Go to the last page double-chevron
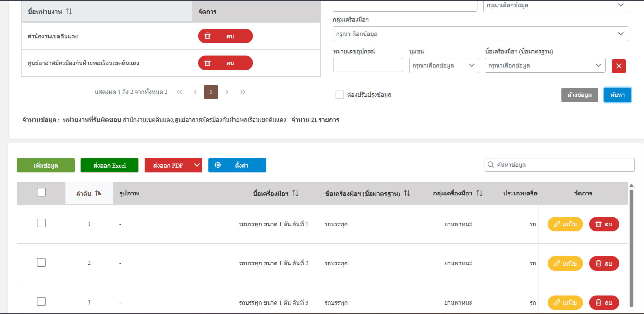Screen dimensions: 644x314 (x=243, y=92)
